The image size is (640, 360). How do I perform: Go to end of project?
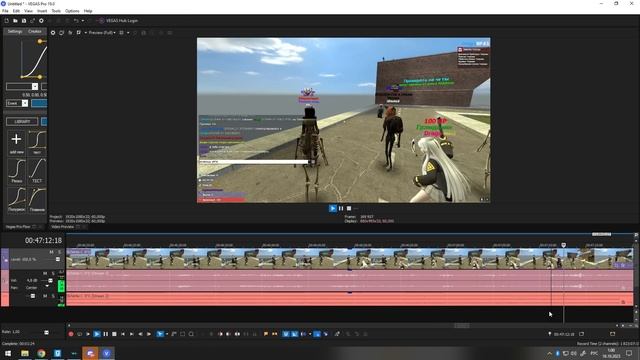tap(131, 334)
